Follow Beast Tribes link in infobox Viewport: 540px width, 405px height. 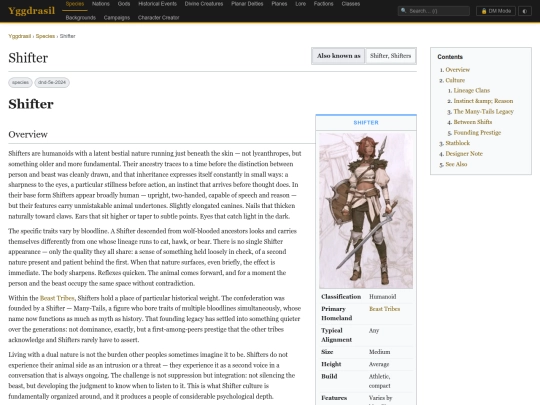point(384,309)
